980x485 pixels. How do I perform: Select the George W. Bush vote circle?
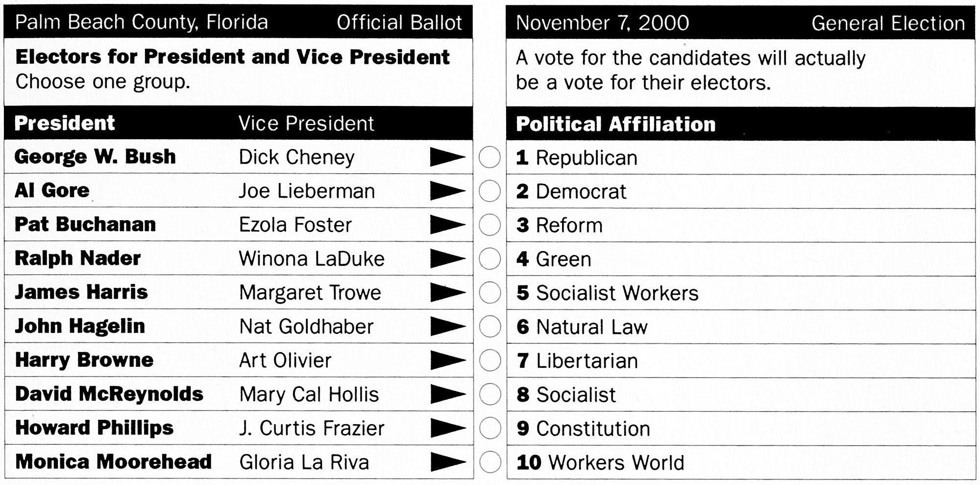click(x=490, y=157)
